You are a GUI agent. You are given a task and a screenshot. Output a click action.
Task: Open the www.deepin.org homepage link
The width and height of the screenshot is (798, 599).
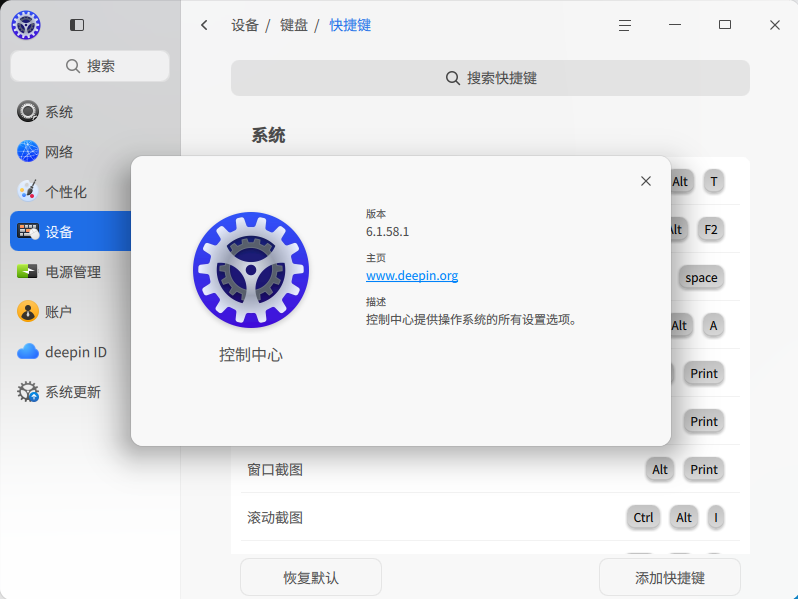(x=412, y=275)
